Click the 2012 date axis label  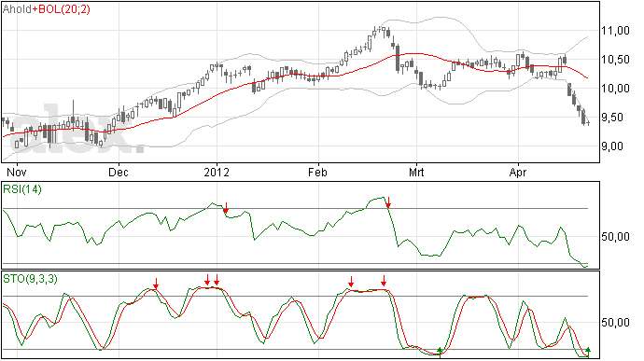tap(217, 172)
